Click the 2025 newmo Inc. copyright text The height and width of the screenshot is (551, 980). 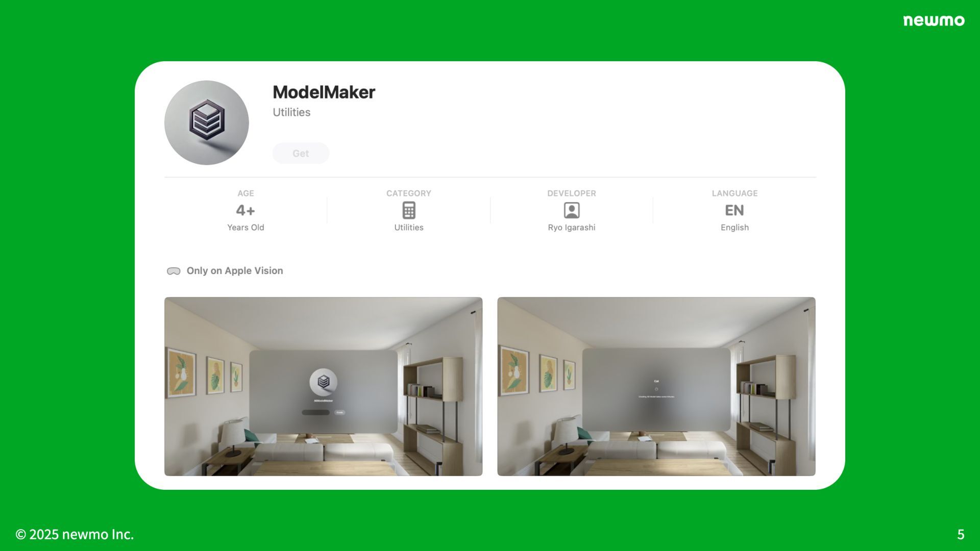click(75, 534)
